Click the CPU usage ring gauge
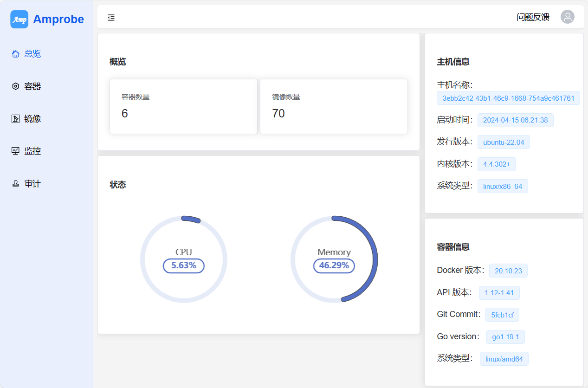This screenshot has width=588, height=388. point(184,259)
